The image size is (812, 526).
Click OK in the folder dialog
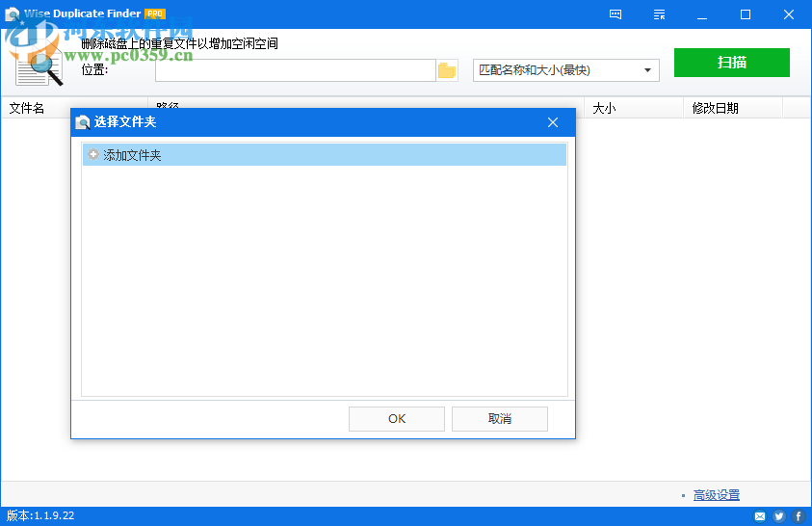click(x=397, y=419)
